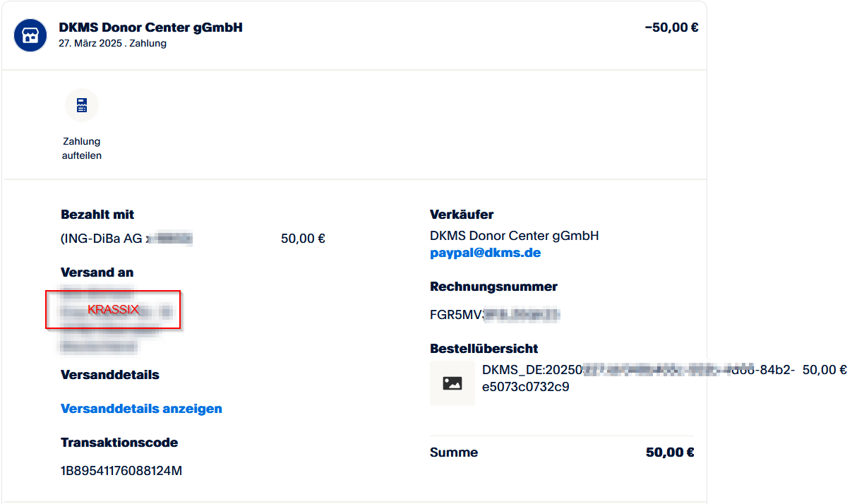Click the Bestellübersicht heading
Screen dimensions: 864x504
[x=484, y=349]
